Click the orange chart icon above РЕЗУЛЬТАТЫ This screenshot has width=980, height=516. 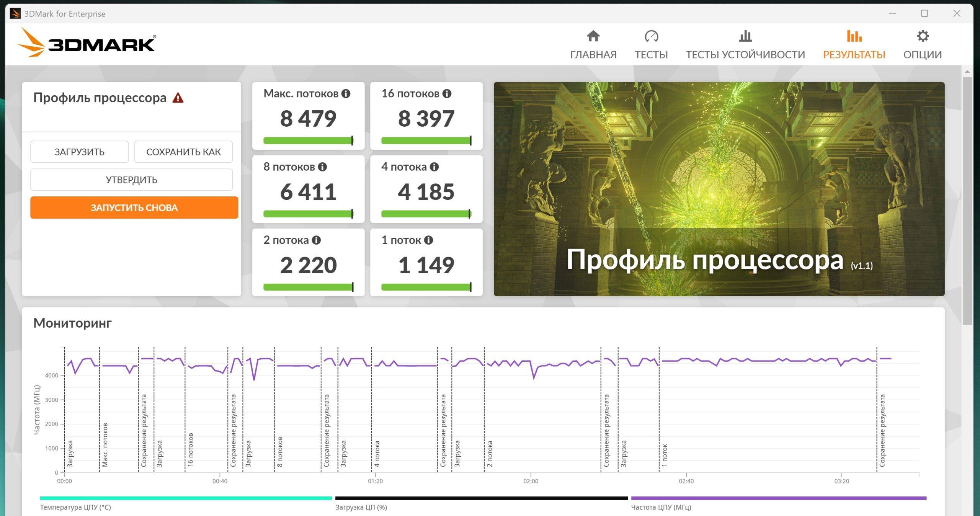click(x=854, y=36)
